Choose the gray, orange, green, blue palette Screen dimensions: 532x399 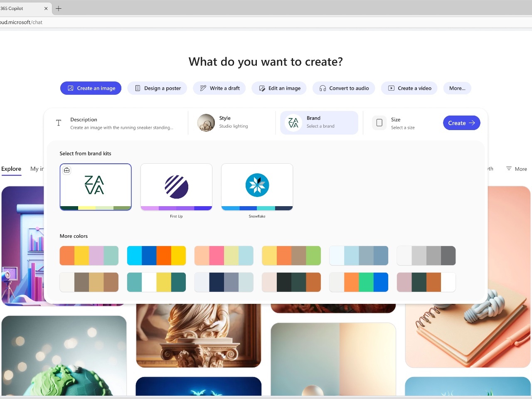pyautogui.click(x=359, y=282)
